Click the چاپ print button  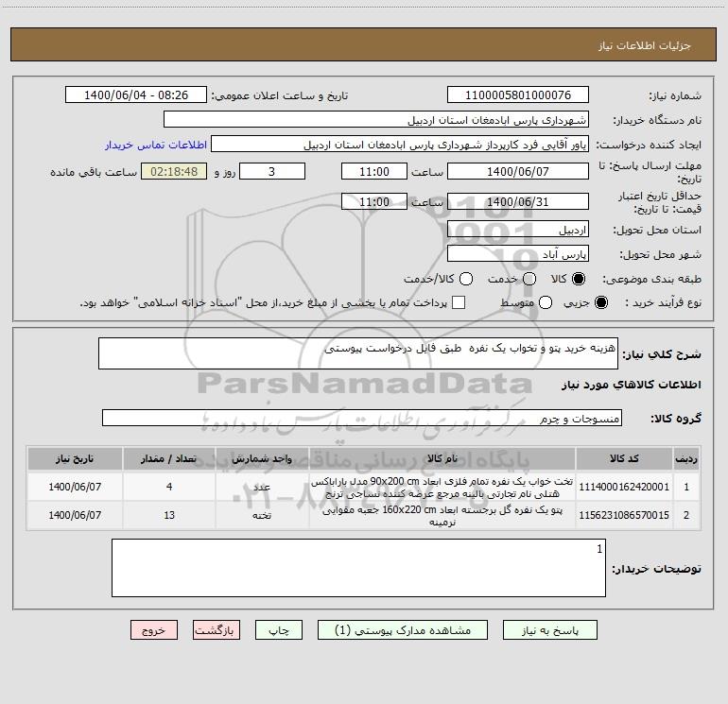[x=279, y=629]
